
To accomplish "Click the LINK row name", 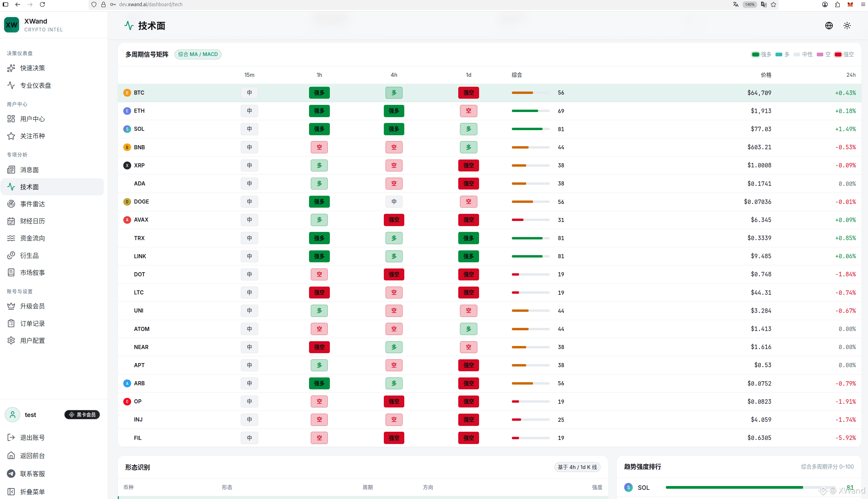I will click(x=140, y=256).
